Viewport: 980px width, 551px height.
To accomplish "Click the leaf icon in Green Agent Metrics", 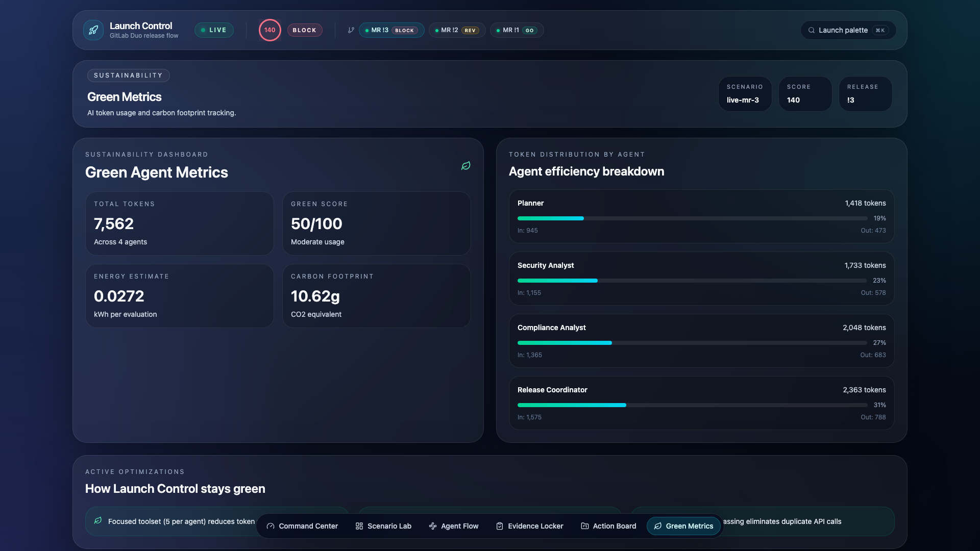I will [x=465, y=166].
